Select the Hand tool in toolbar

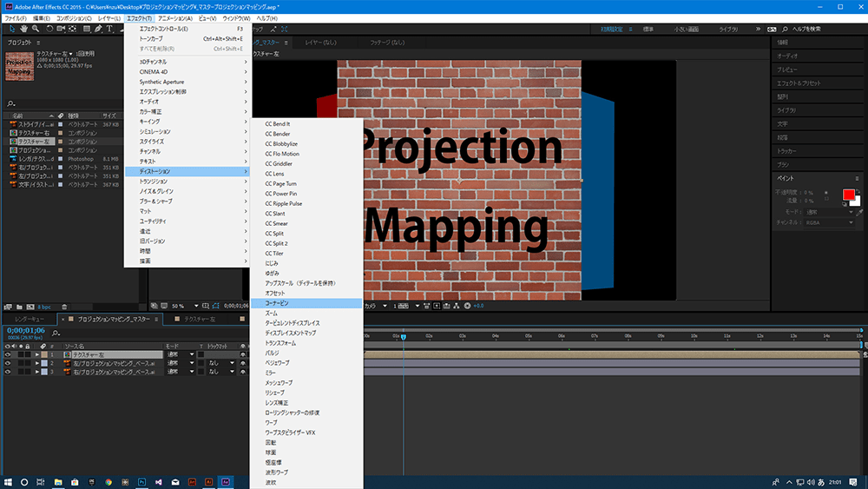(x=23, y=29)
